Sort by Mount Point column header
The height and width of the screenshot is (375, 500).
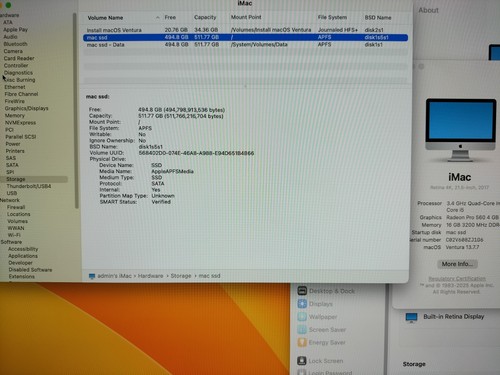pos(246,17)
